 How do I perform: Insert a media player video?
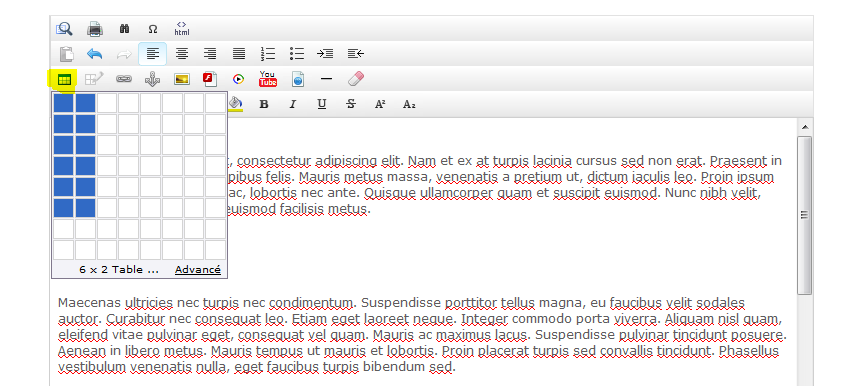point(238,79)
